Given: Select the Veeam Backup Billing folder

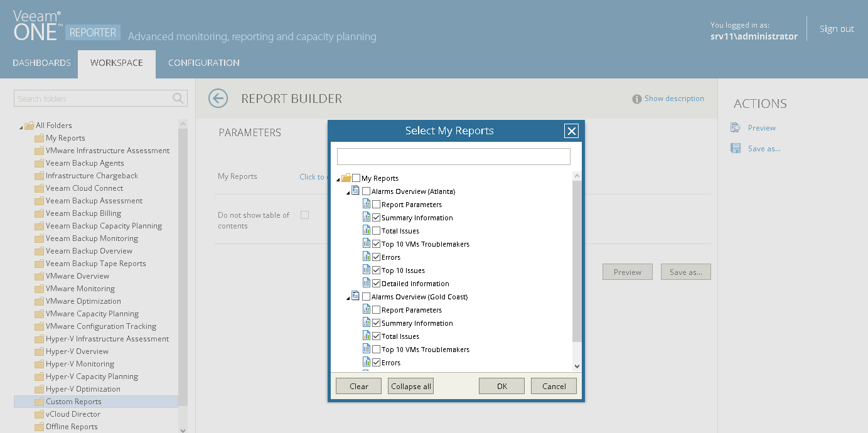Looking at the screenshot, I should click(83, 213).
